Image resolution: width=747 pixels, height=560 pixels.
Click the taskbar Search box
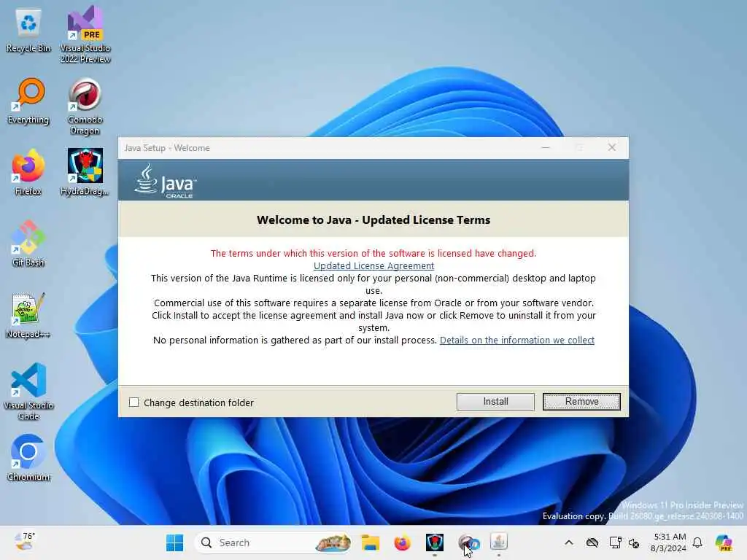pyautogui.click(x=273, y=542)
